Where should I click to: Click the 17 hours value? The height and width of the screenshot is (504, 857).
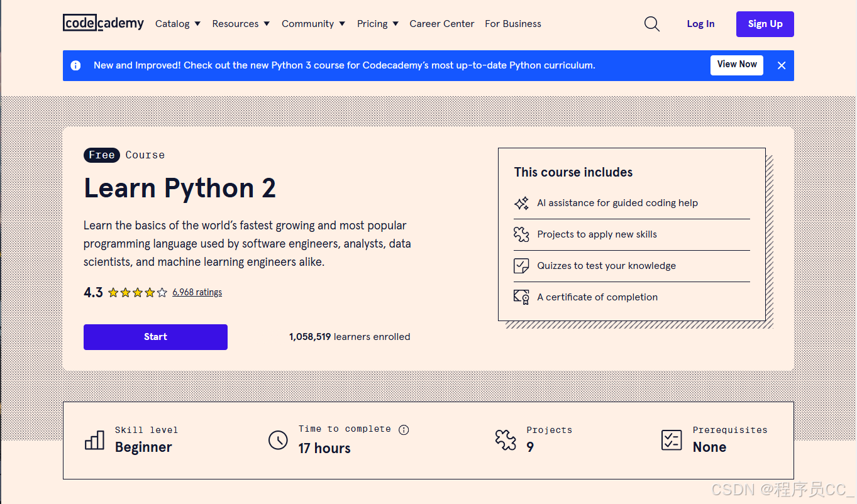(x=324, y=449)
